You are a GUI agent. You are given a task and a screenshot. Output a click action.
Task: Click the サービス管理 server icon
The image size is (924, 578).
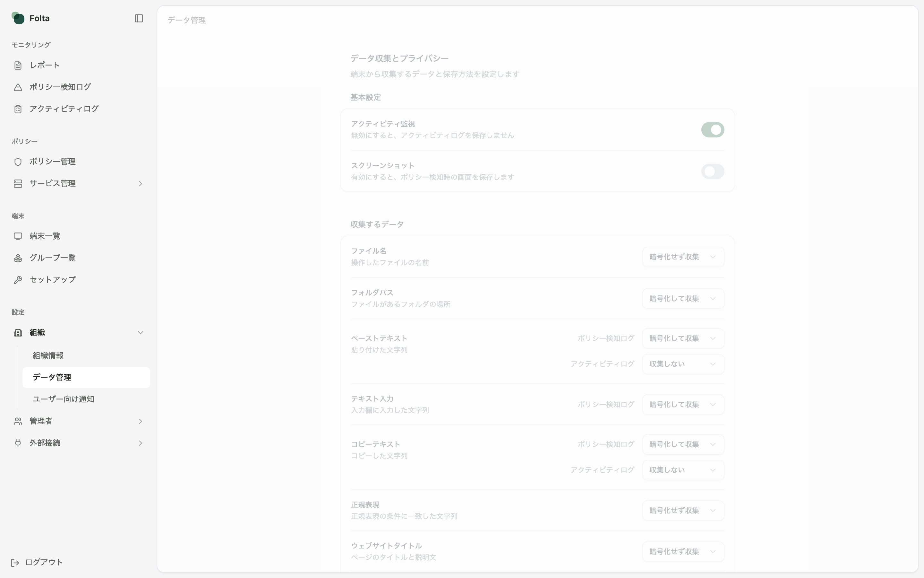(18, 183)
